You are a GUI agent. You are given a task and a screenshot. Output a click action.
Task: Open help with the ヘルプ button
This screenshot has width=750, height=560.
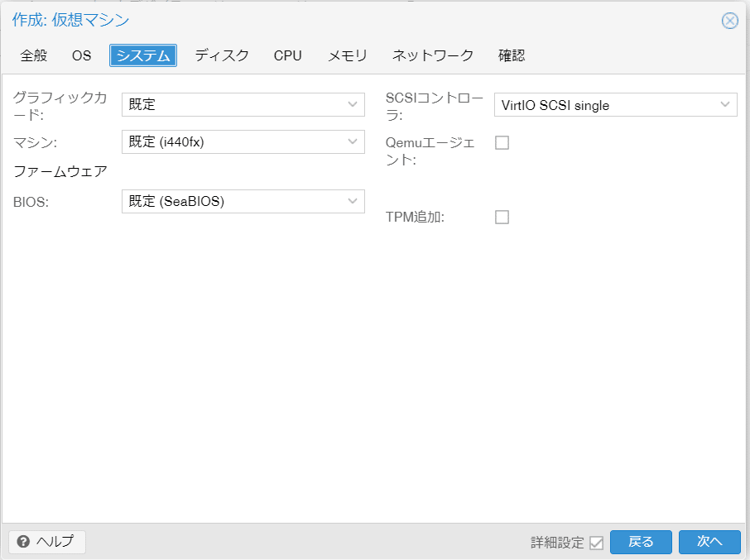click(x=47, y=541)
